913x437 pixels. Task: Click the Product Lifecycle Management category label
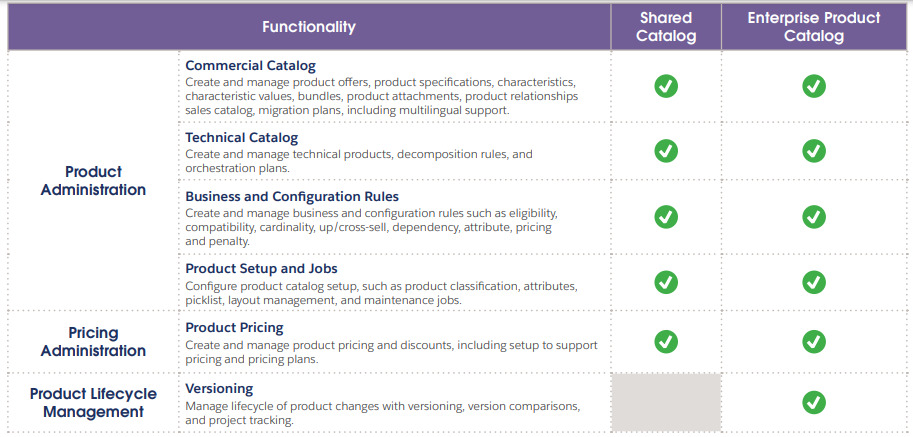click(x=93, y=403)
